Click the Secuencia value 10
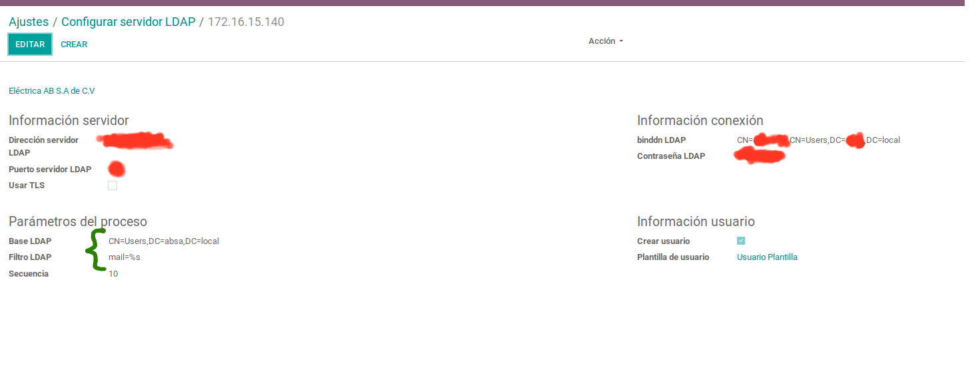 113,274
